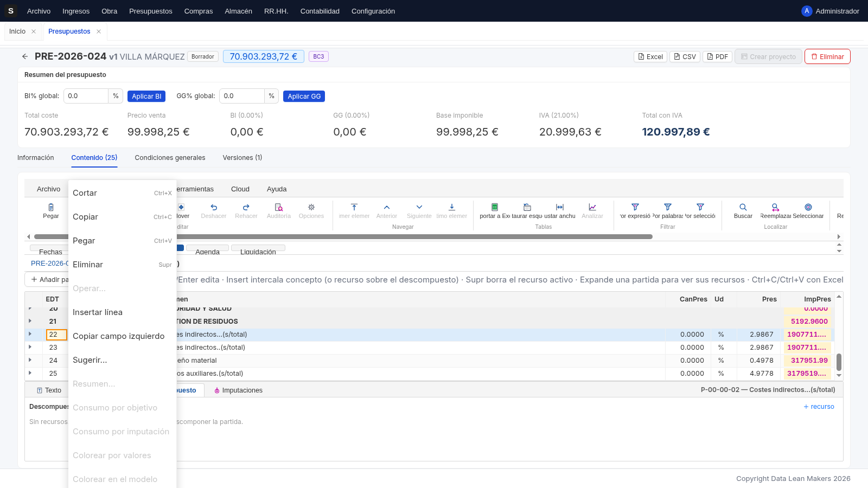Jump to last element navigation icon
868x488 pixels.
pyautogui.click(x=452, y=207)
